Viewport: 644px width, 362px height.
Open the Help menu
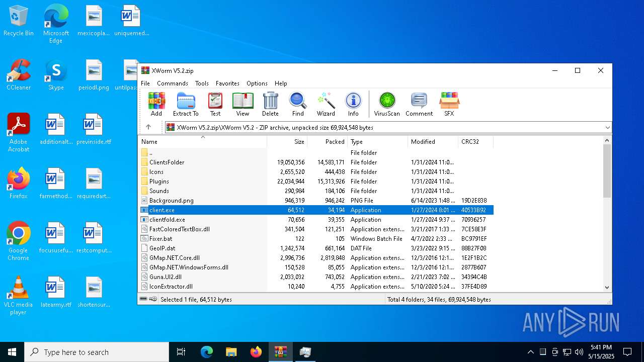[x=281, y=83]
